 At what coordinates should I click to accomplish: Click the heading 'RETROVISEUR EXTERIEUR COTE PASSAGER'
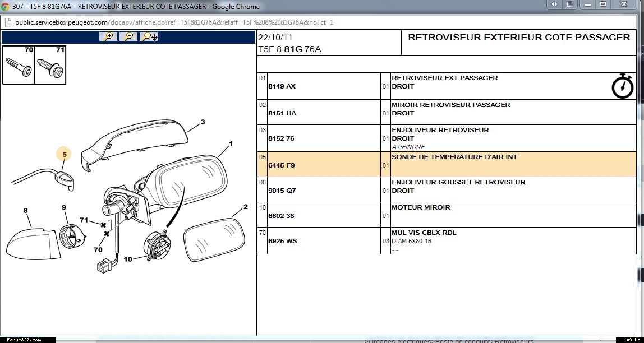519,38
